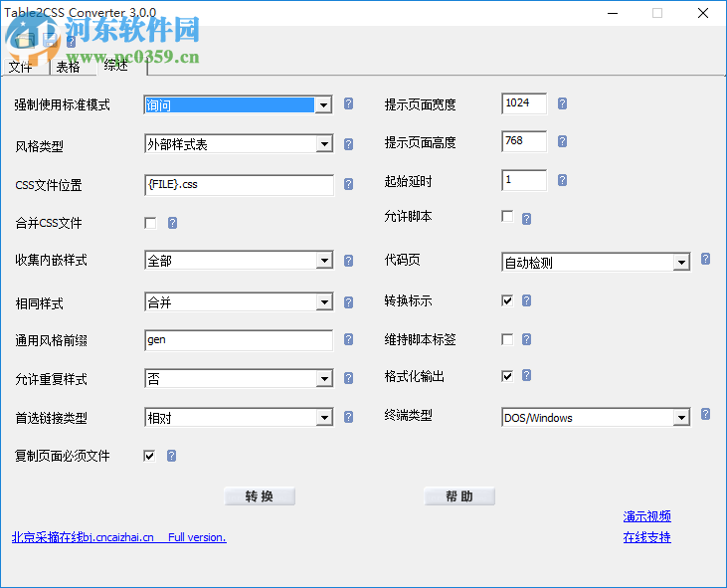Open the 强制使用标准模式 dropdown
Screen dimensions: 727x588
point(323,105)
